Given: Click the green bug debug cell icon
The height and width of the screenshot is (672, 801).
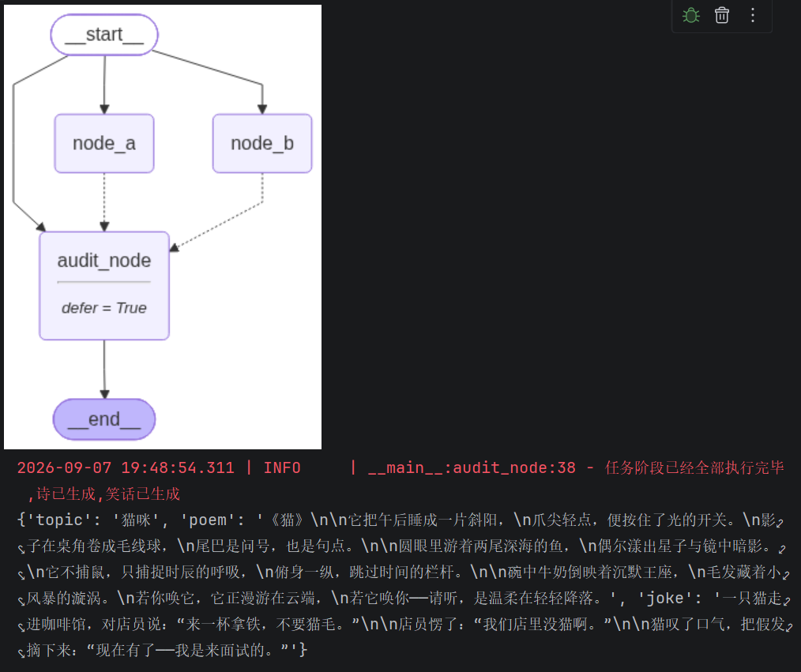Looking at the screenshot, I should pyautogui.click(x=690, y=15).
